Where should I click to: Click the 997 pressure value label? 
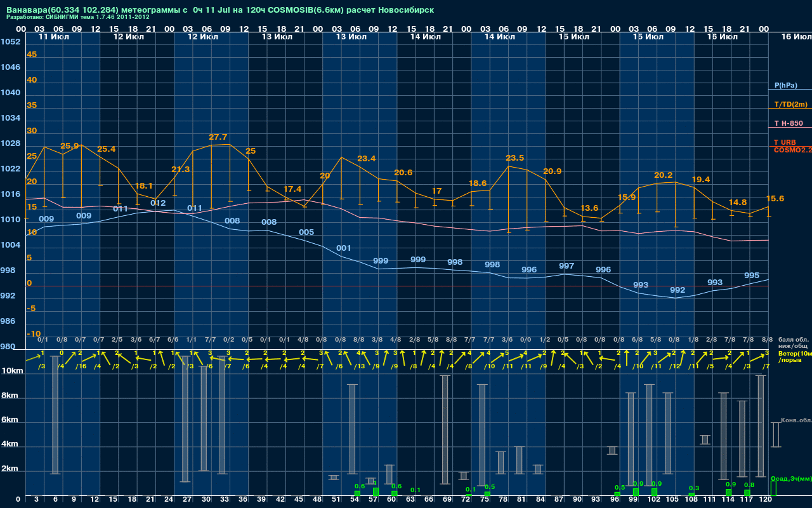tap(566, 266)
